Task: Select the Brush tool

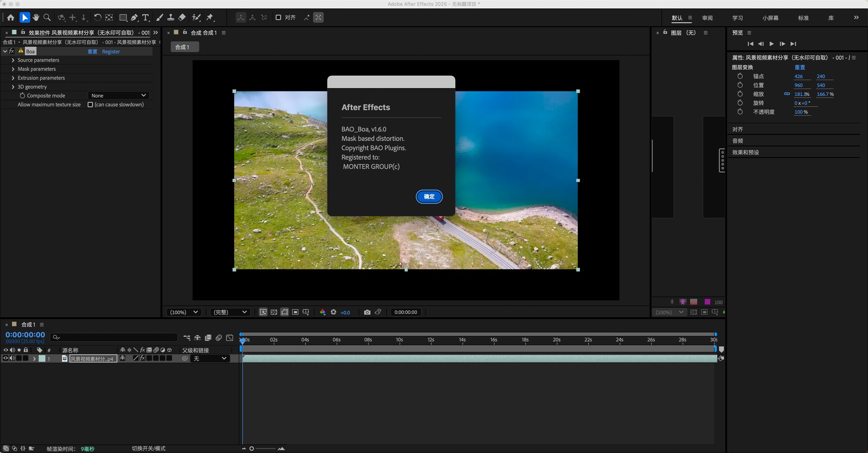Action: coord(160,18)
